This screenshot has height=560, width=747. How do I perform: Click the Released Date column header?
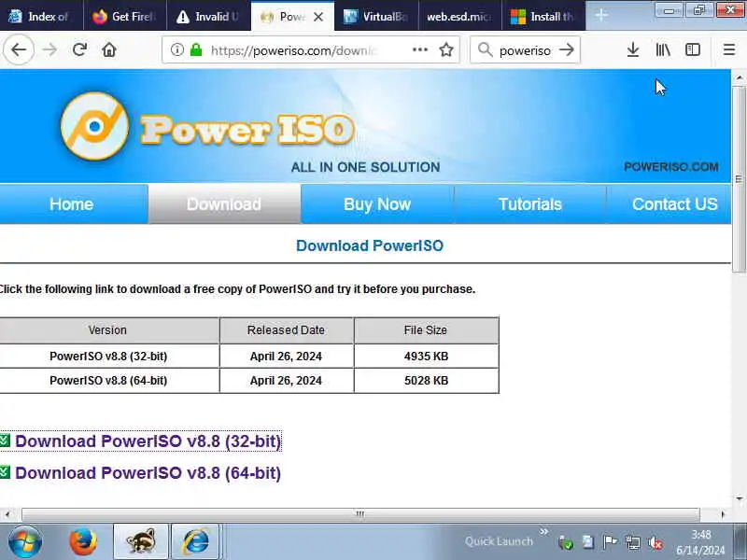[287, 330]
